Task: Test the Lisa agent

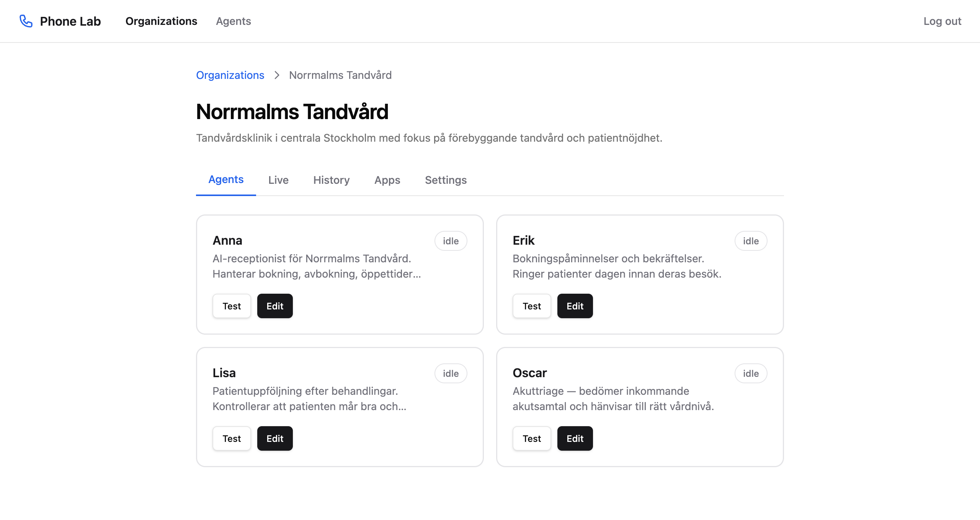Action: pos(232,438)
